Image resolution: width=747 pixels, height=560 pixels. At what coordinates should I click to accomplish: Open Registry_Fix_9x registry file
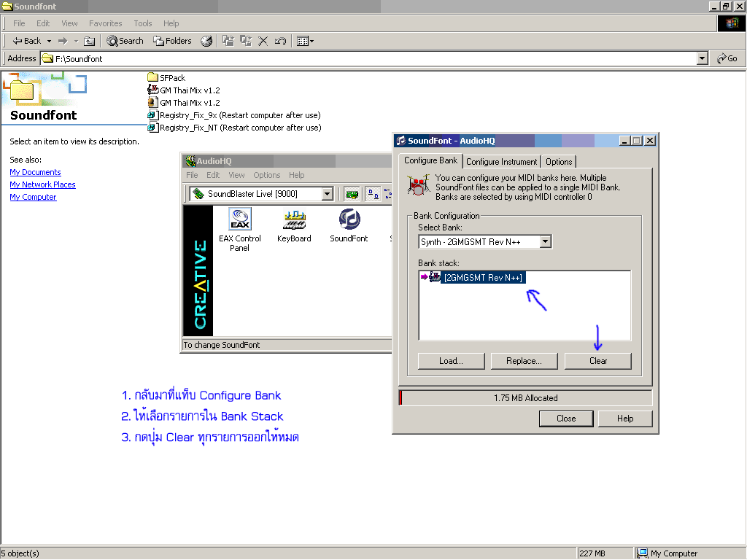(234, 114)
